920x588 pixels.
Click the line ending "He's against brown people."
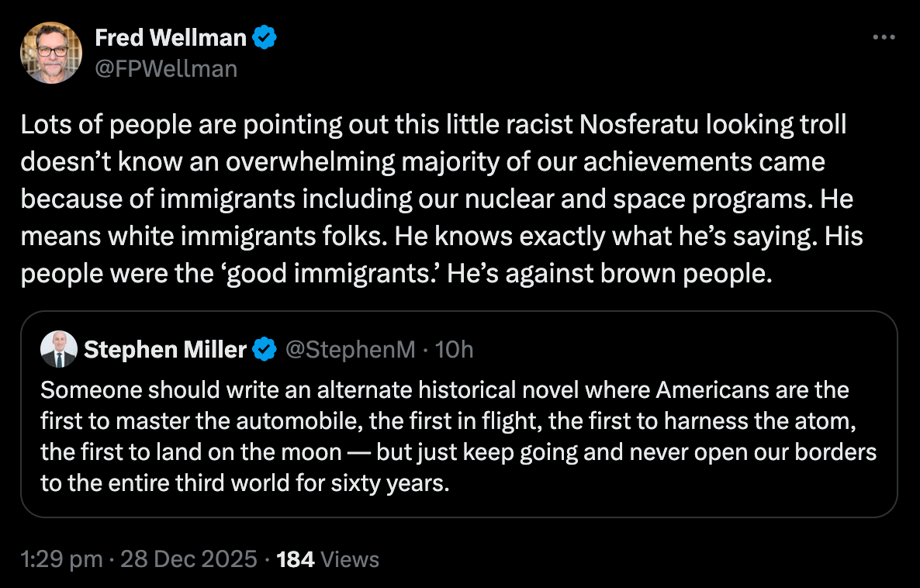[x=396, y=274]
